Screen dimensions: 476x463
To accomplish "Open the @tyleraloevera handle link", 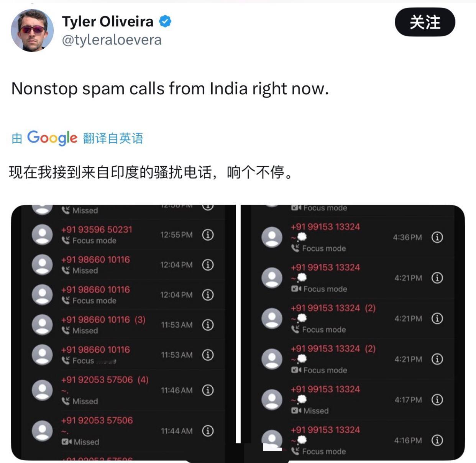I will tap(112, 40).
